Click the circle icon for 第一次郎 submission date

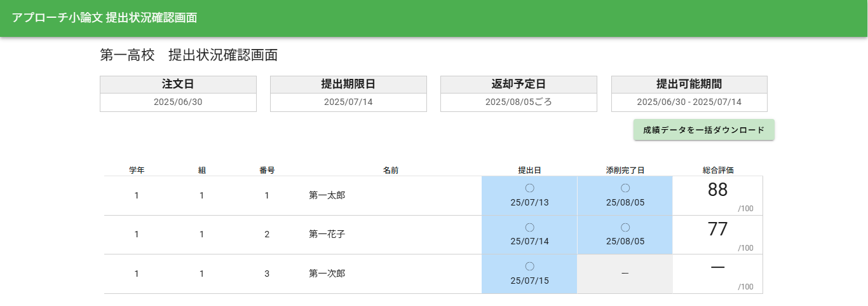tap(529, 266)
